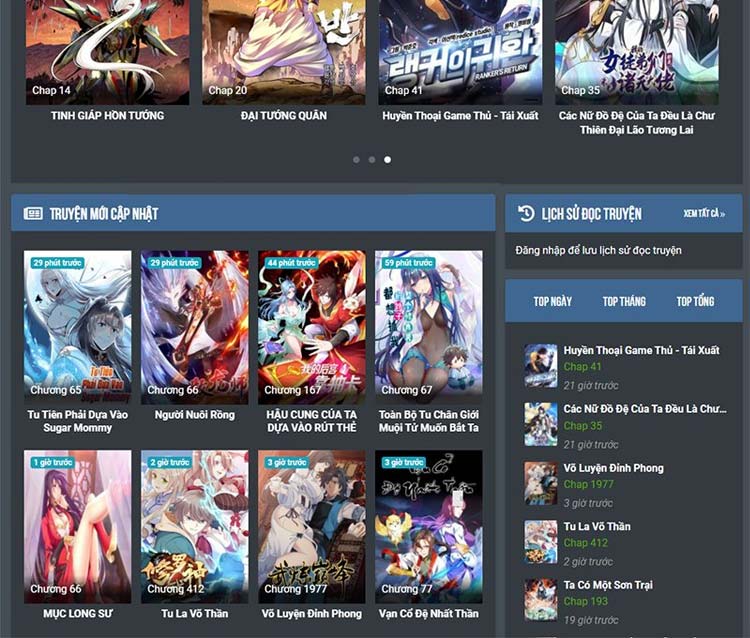Select the second carousel pagination dot

pyautogui.click(x=372, y=159)
